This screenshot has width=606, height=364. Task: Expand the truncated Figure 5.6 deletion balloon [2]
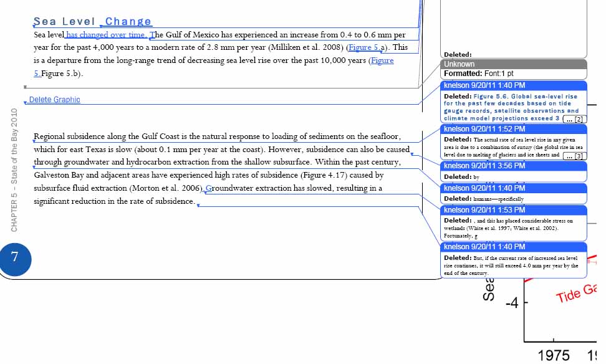(x=575, y=119)
